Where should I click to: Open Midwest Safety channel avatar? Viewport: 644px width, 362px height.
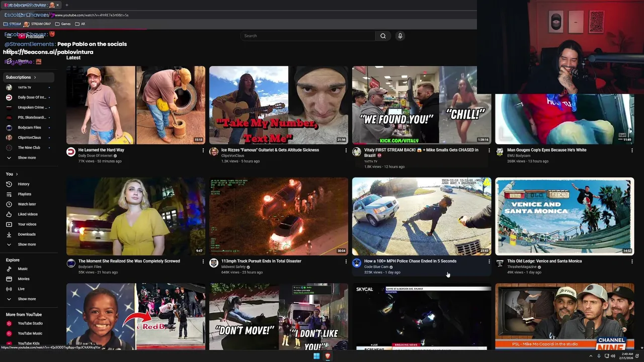tap(214, 262)
